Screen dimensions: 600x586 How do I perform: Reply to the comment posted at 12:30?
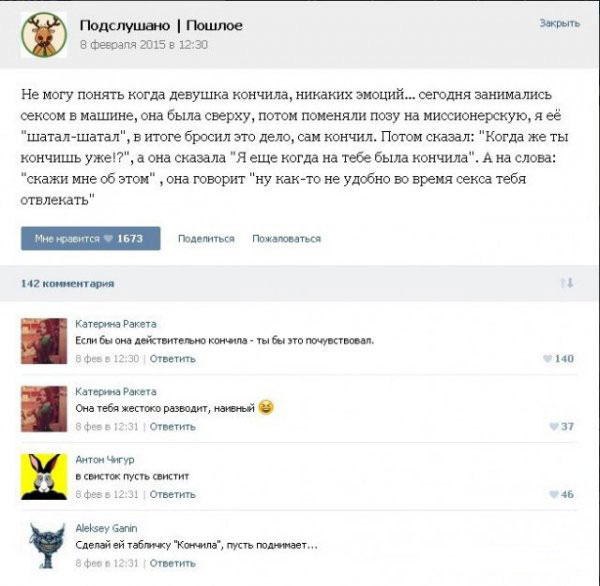click(173, 359)
